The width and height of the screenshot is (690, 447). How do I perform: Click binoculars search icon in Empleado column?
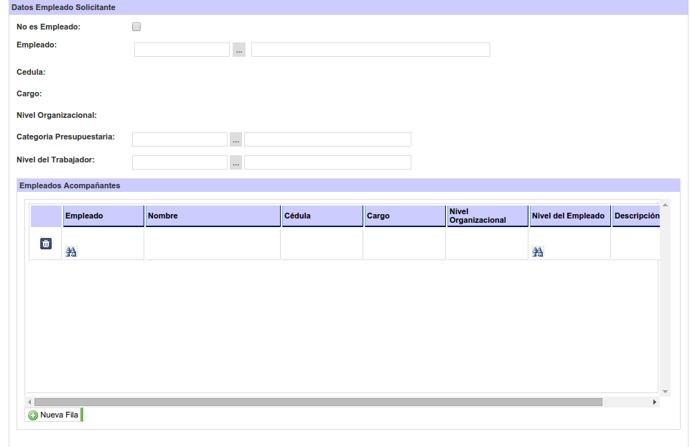click(x=71, y=252)
